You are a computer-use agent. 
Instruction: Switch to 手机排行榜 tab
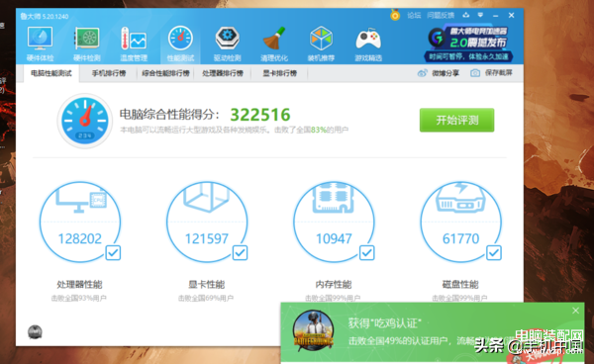tap(109, 73)
